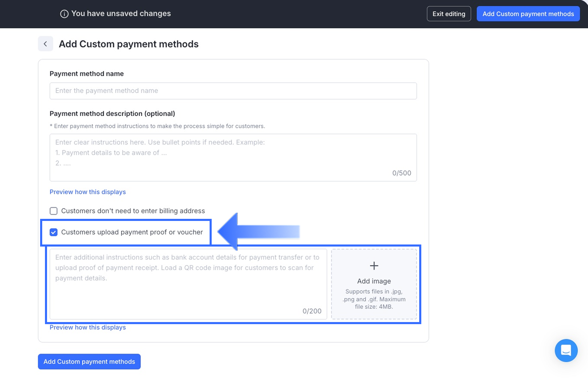Enable customers don't need billing address checkbox
The width and height of the screenshot is (588, 392).
click(54, 211)
